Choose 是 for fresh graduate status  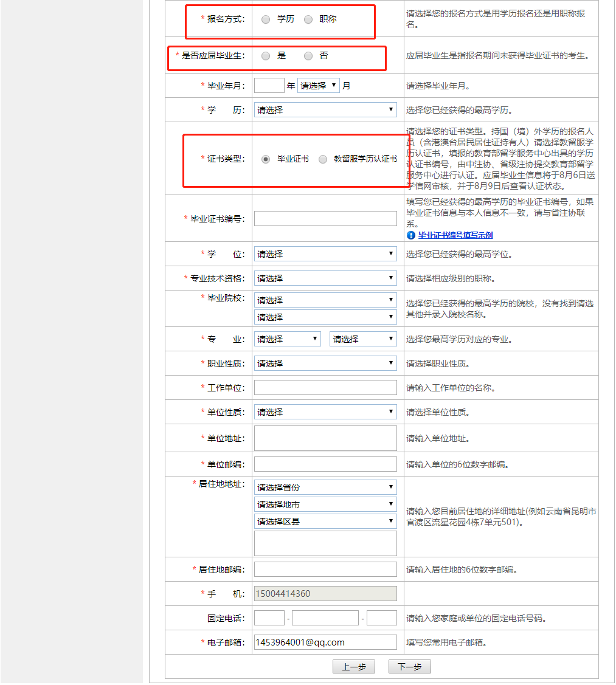(265, 56)
